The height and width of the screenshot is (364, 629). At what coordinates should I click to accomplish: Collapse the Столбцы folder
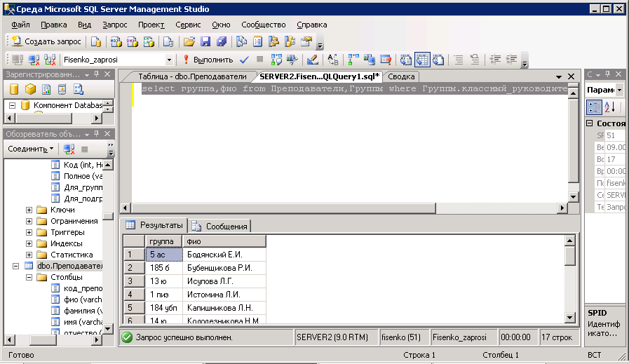coord(29,277)
